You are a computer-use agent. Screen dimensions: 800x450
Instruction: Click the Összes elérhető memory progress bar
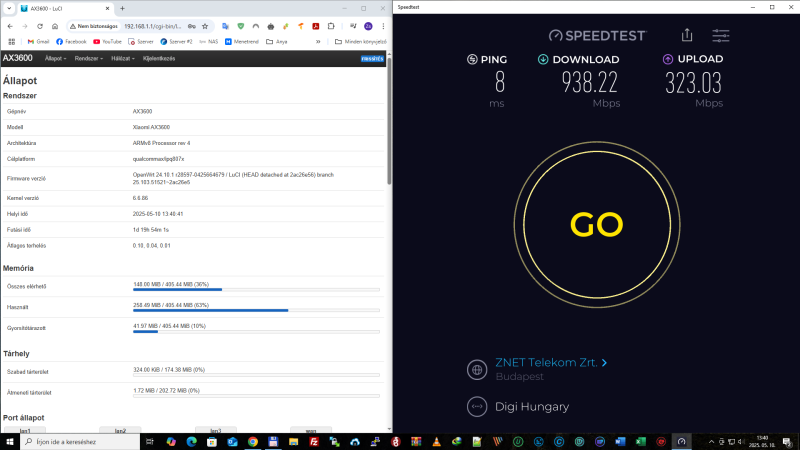point(256,289)
